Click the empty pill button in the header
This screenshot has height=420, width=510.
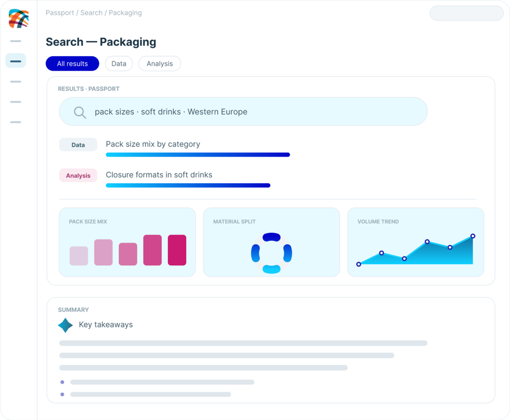coord(467,13)
